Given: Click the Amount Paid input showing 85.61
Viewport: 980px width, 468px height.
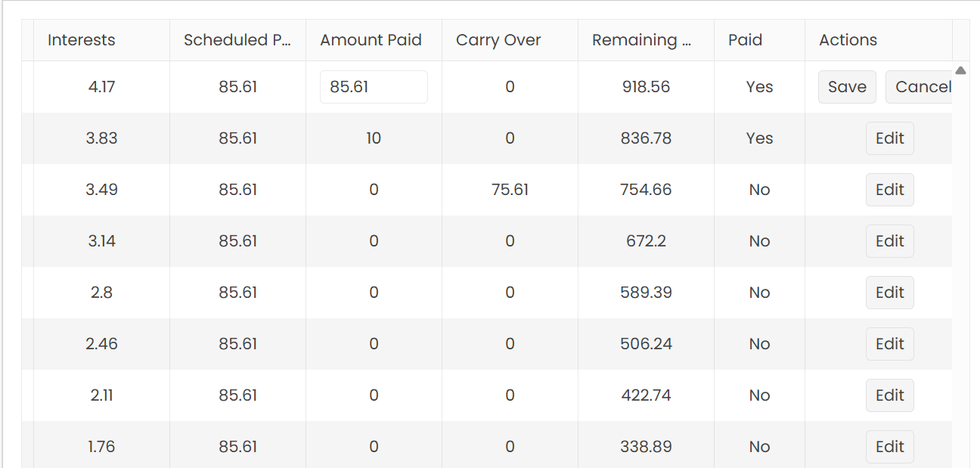Looking at the screenshot, I should [374, 87].
